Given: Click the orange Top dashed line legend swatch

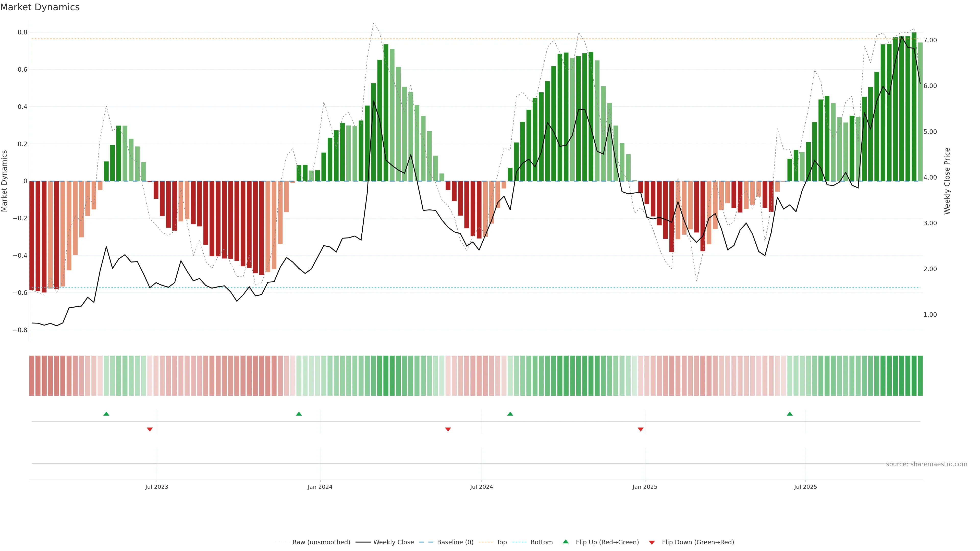Looking at the screenshot, I should point(485,542).
